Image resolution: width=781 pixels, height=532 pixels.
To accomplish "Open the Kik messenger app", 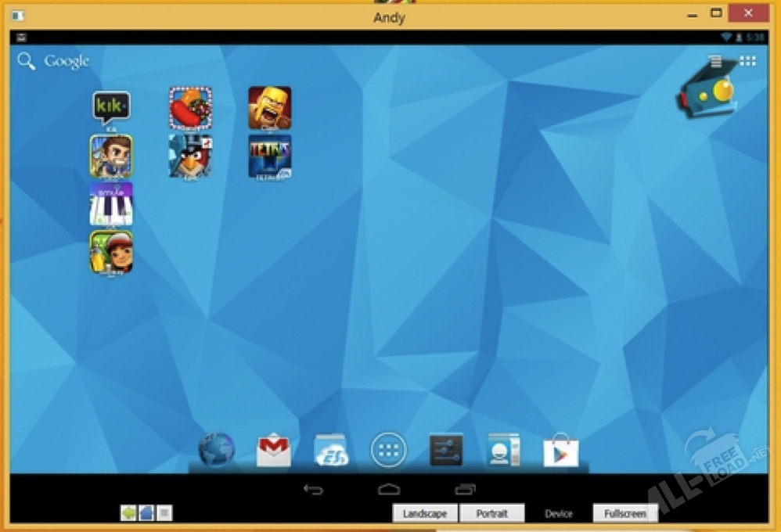I will [x=111, y=108].
